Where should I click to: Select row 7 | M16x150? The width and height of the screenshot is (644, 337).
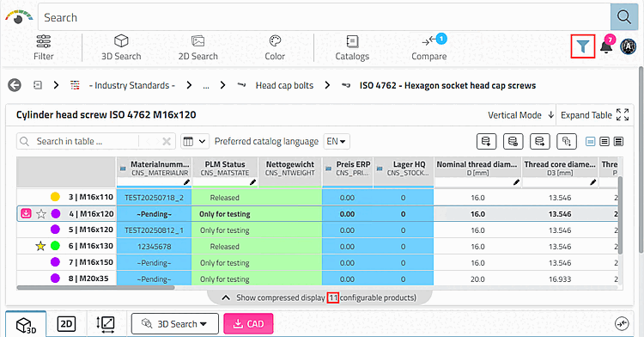91,262
